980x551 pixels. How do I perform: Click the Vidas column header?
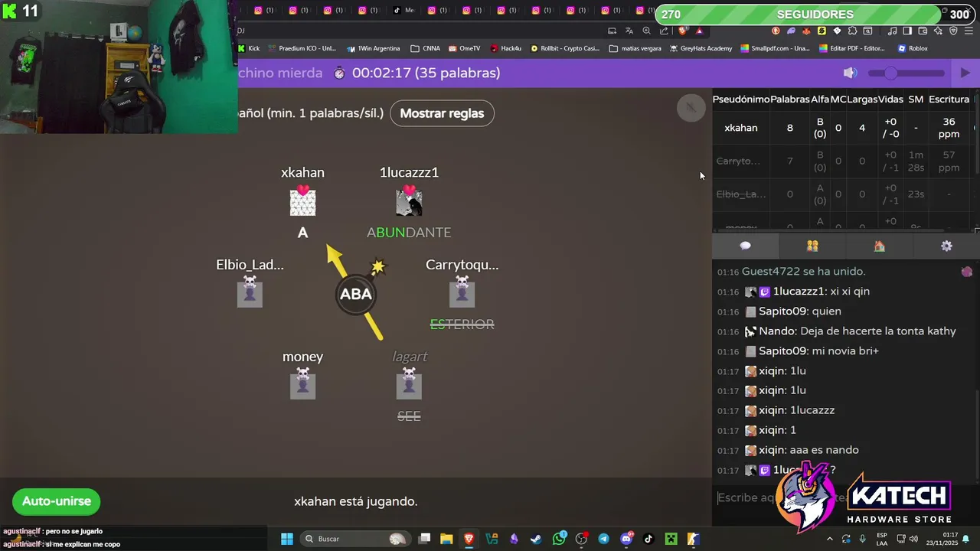point(890,99)
